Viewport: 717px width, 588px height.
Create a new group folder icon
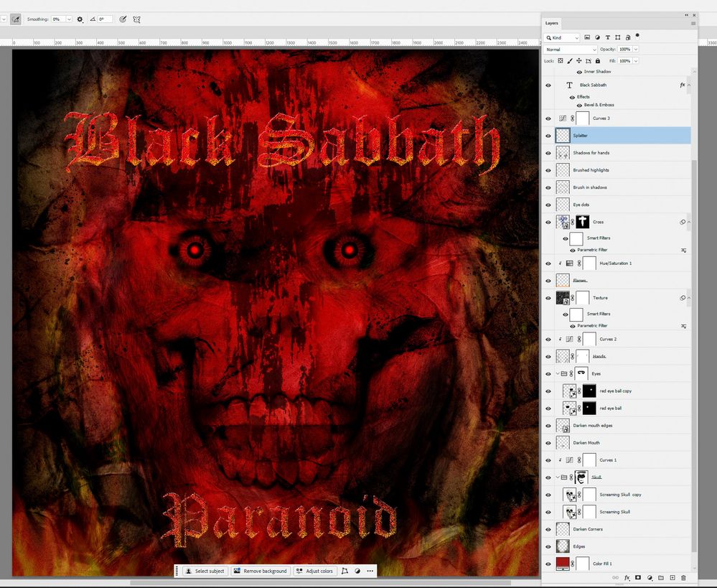pos(661,578)
